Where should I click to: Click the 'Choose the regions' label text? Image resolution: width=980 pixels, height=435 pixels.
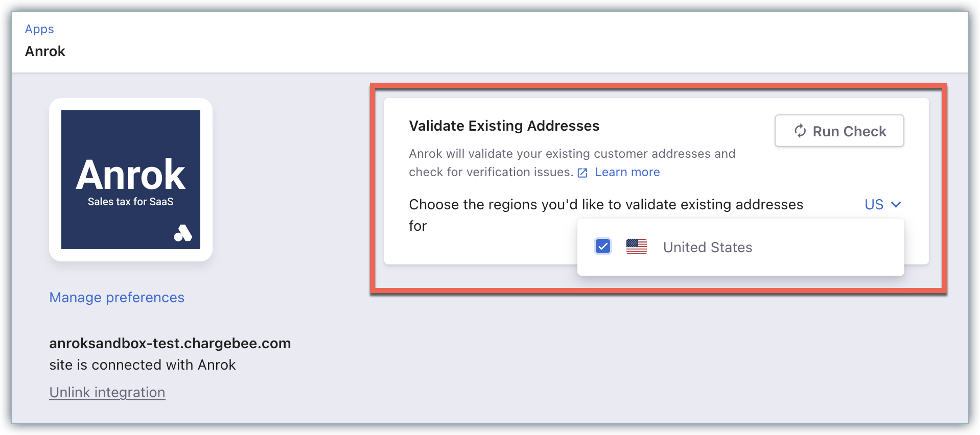coord(605,204)
